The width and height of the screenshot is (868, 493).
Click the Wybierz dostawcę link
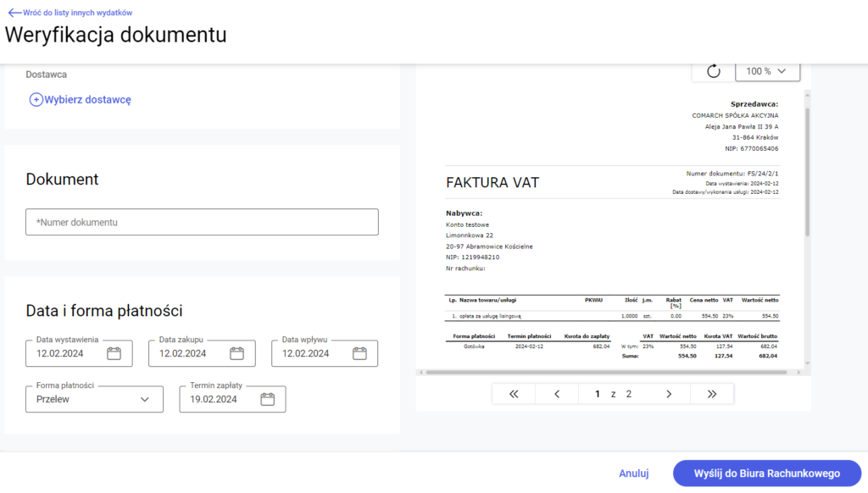[87, 100]
